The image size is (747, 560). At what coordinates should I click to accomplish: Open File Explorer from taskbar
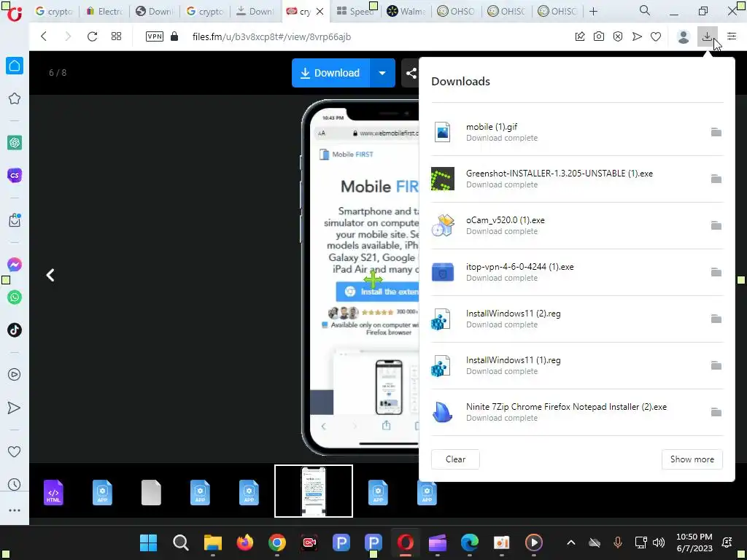coord(213,542)
